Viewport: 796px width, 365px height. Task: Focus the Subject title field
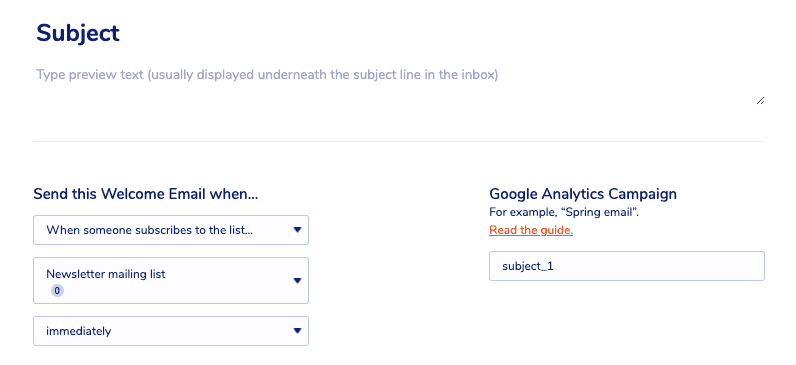click(78, 34)
